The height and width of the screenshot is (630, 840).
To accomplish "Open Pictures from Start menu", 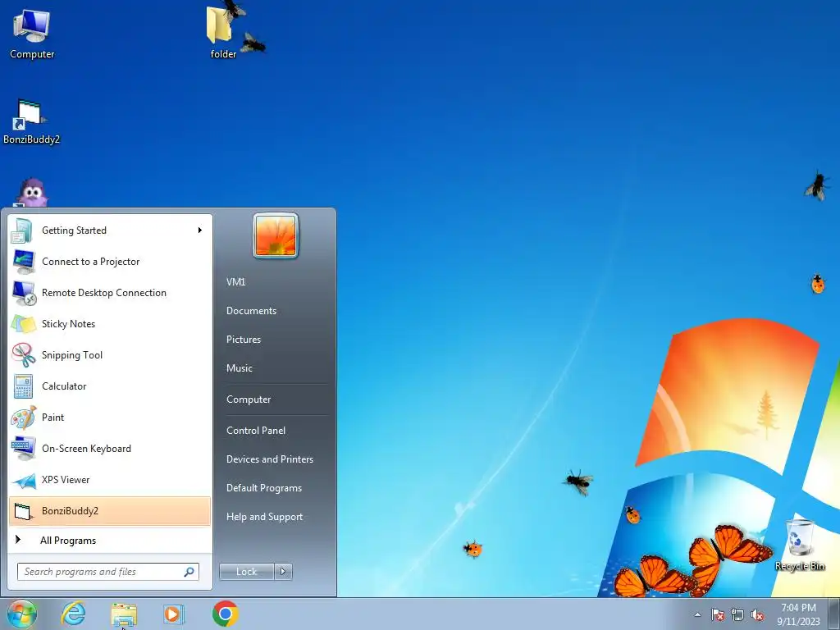I will pyautogui.click(x=244, y=340).
